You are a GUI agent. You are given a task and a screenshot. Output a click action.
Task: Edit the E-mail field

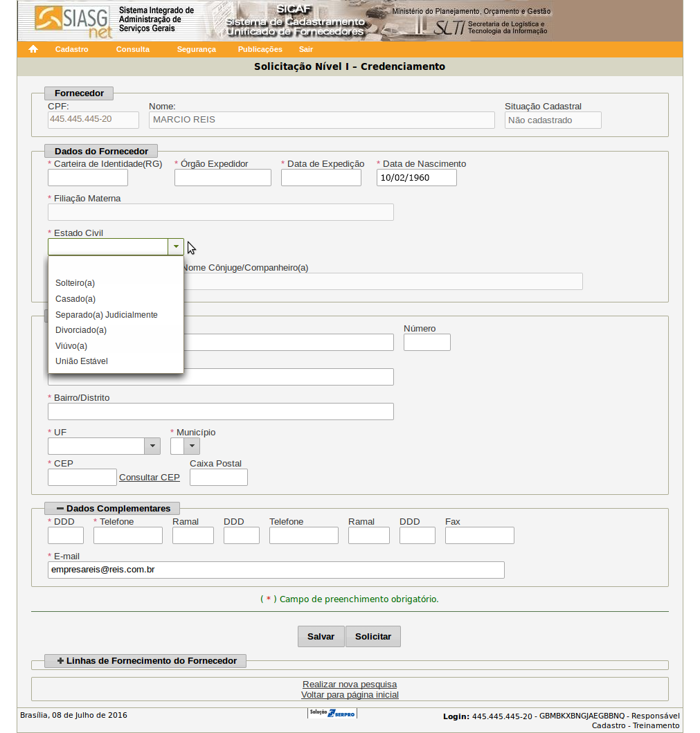point(276,570)
